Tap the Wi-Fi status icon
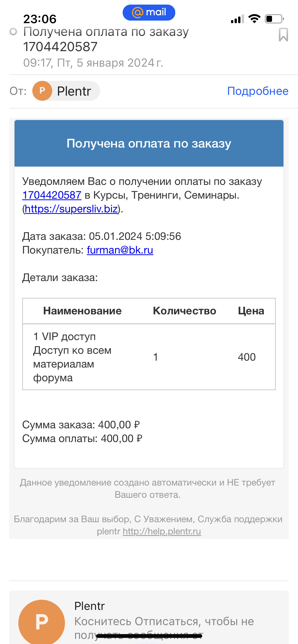298x644 pixels. (x=254, y=19)
